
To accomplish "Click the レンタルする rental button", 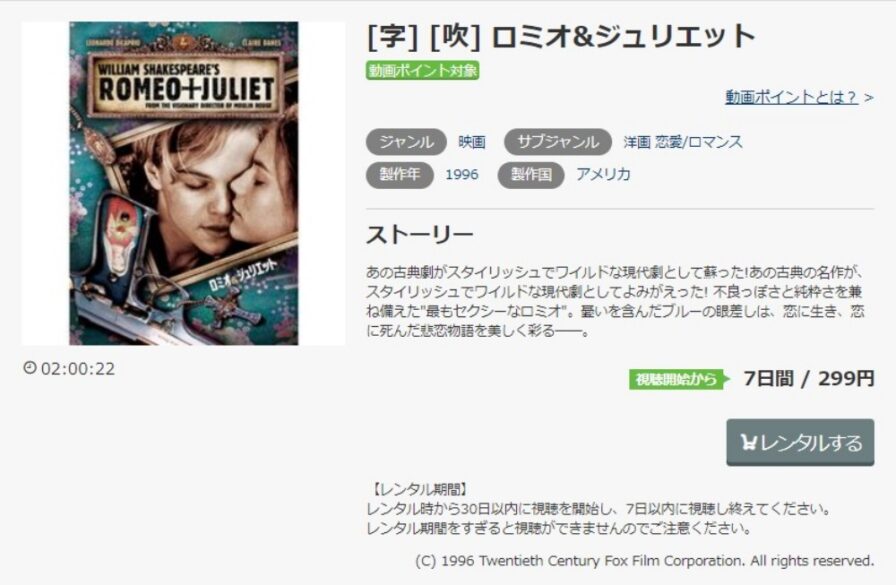I will (800, 442).
